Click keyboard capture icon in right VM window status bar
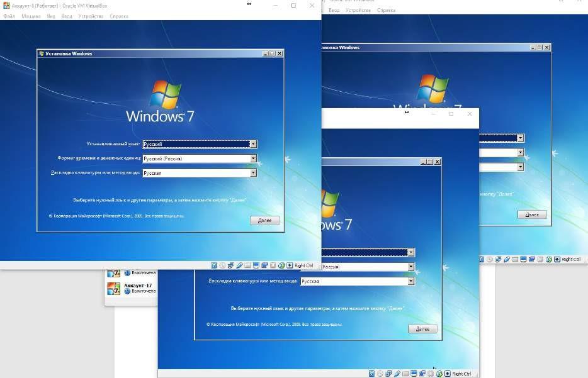This screenshot has height=378, width=588. 557,259
